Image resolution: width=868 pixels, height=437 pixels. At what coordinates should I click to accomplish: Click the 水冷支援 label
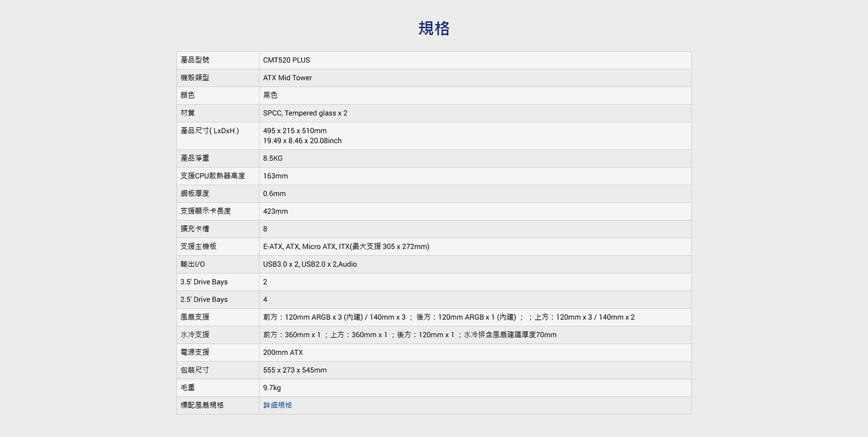coord(195,335)
